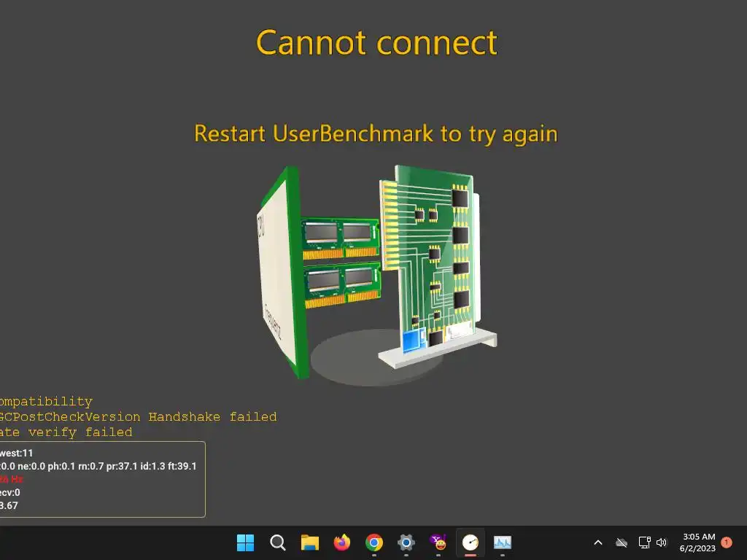
Task: Open Firefox from the taskbar
Action: click(x=341, y=542)
